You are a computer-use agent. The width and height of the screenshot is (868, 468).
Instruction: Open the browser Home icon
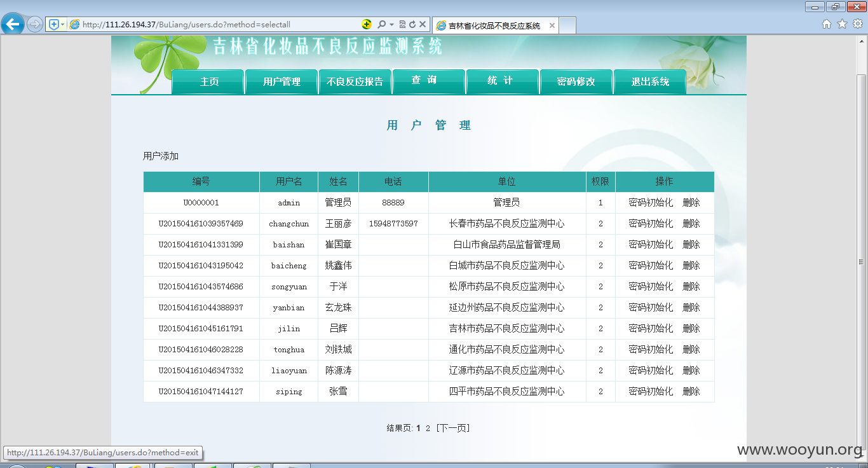[827, 24]
